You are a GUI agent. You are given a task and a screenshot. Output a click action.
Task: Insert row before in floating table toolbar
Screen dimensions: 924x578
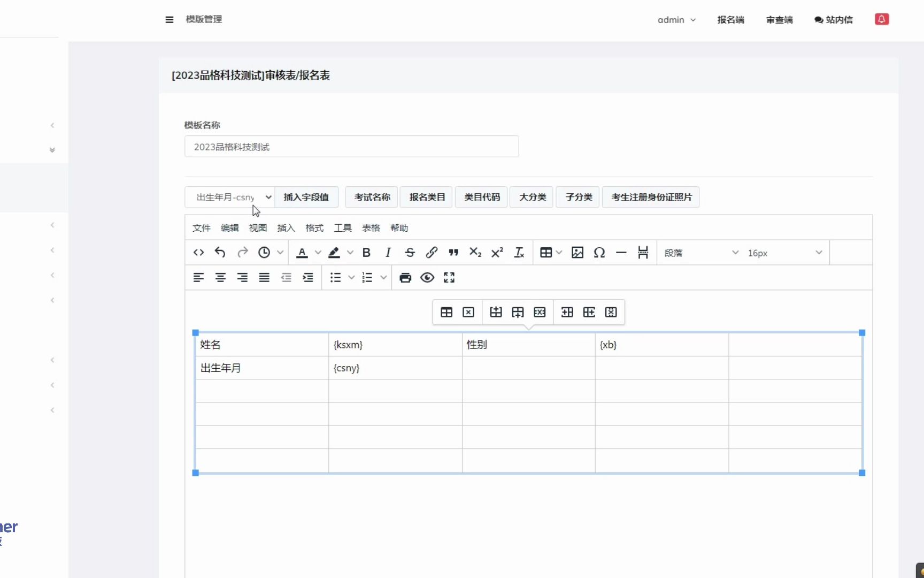click(x=496, y=312)
